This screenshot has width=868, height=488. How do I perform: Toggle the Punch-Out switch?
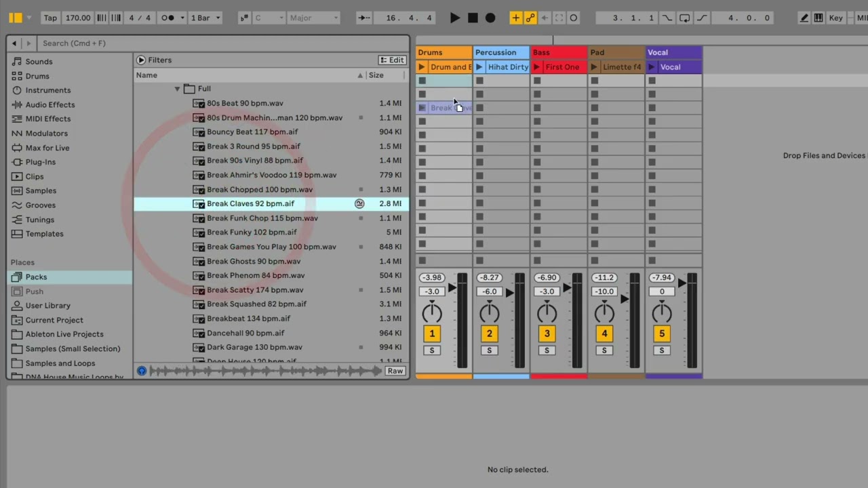[702, 18]
